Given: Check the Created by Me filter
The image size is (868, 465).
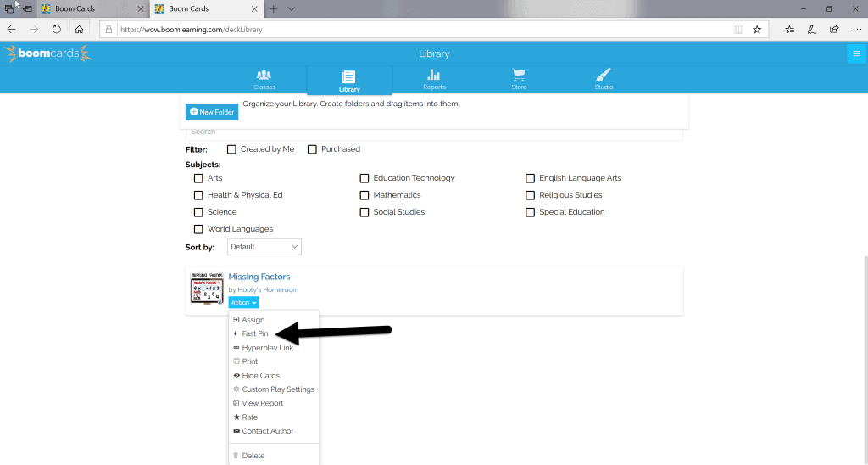Looking at the screenshot, I should tap(231, 149).
